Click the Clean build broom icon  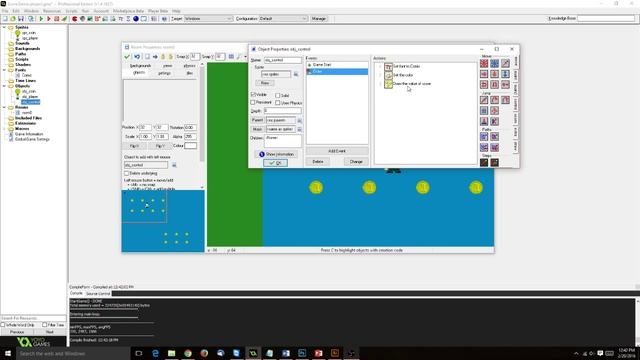click(64, 19)
